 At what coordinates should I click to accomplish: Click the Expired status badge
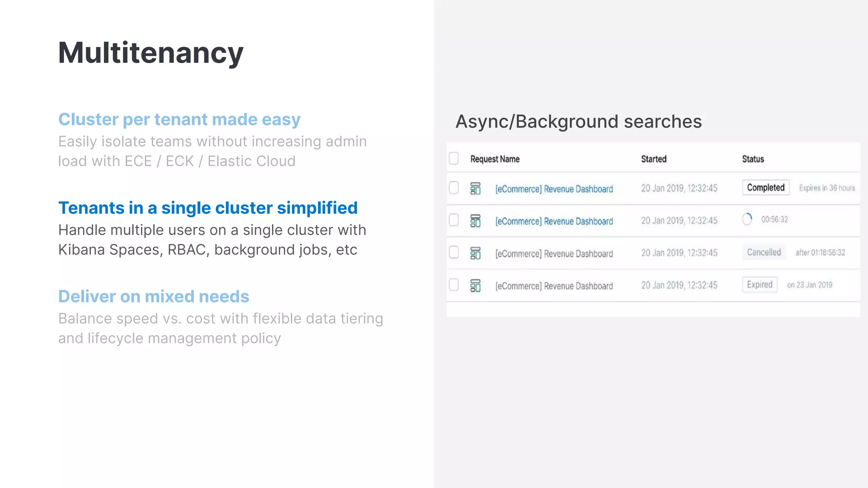[759, 285]
